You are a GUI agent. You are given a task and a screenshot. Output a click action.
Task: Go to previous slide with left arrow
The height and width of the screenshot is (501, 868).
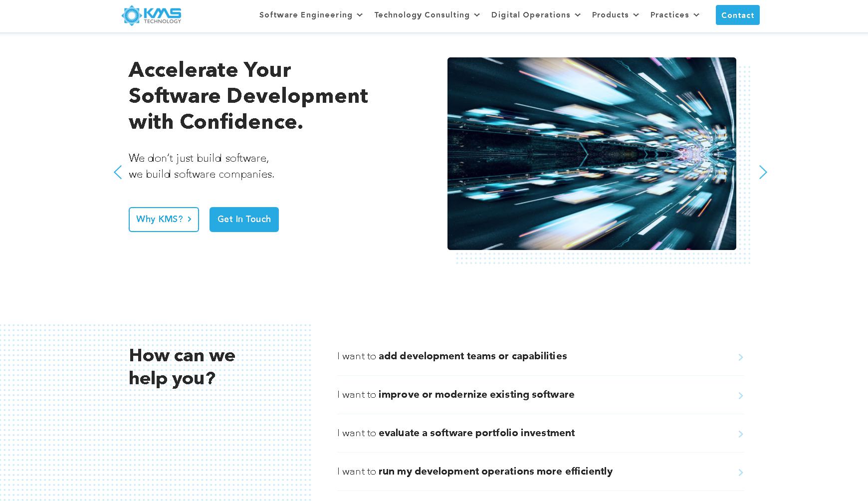point(118,172)
